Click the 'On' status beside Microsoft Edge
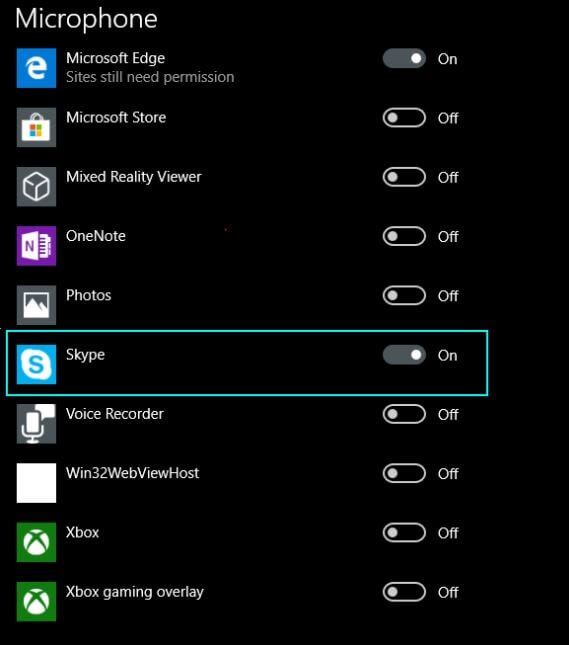This screenshot has height=645, width=569. (448, 59)
